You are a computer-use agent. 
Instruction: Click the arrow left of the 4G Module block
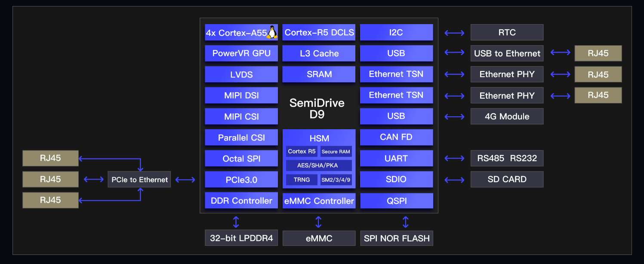(454, 116)
